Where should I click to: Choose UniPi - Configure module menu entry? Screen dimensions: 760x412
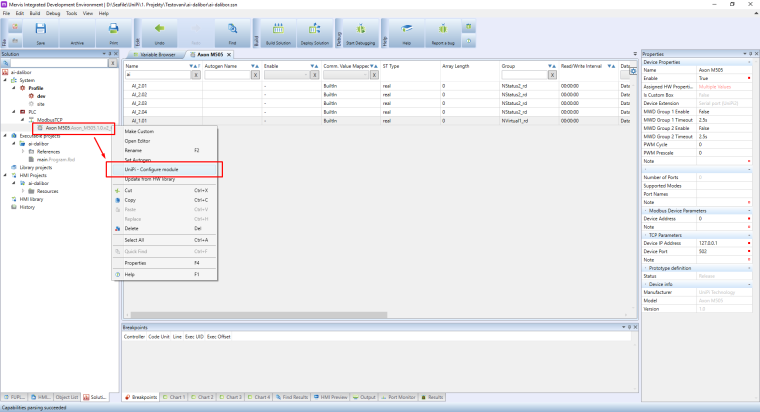(150, 169)
